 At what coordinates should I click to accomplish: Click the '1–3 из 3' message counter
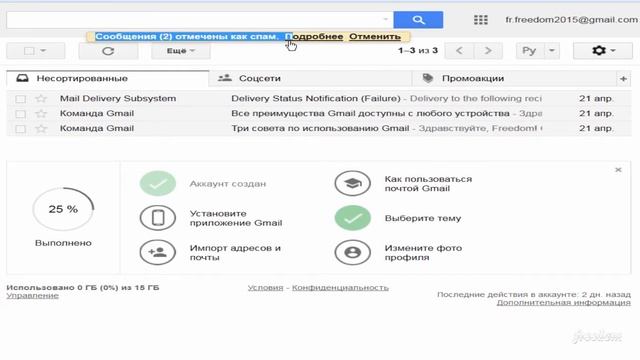pos(418,51)
